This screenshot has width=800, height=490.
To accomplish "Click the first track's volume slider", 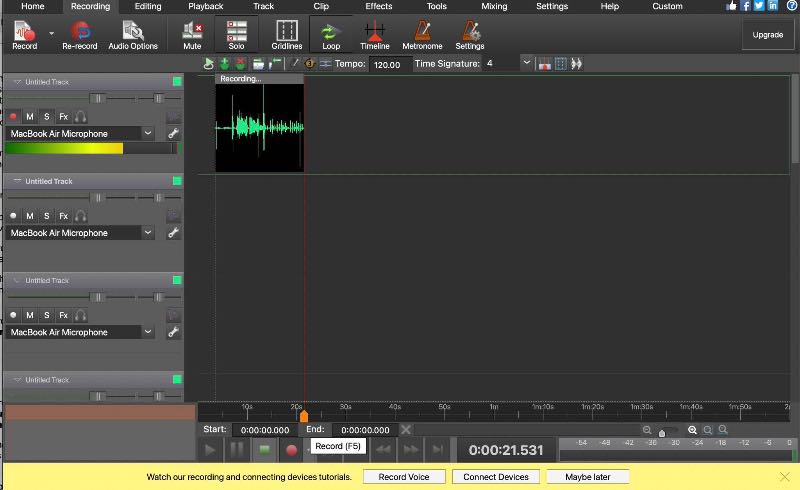I will (97, 98).
